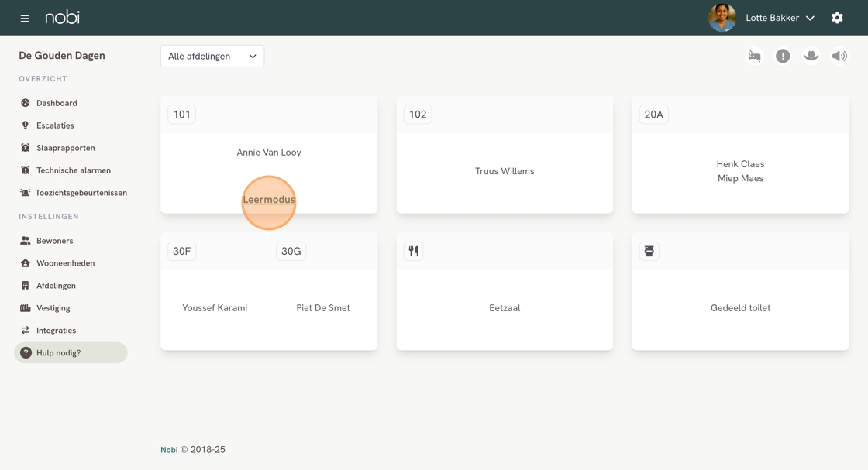
Task: Click the Leermodus link on room 101
Action: (269, 200)
